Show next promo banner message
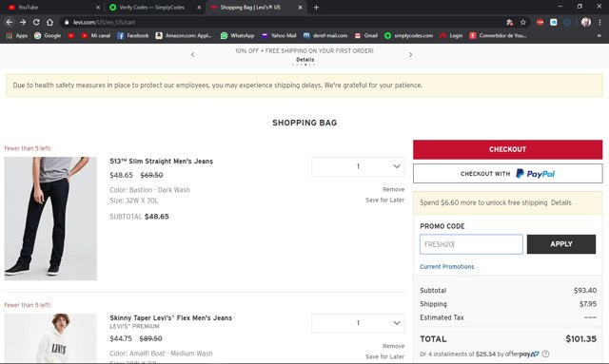Screen dimensions: 609x364 [x=410, y=55]
